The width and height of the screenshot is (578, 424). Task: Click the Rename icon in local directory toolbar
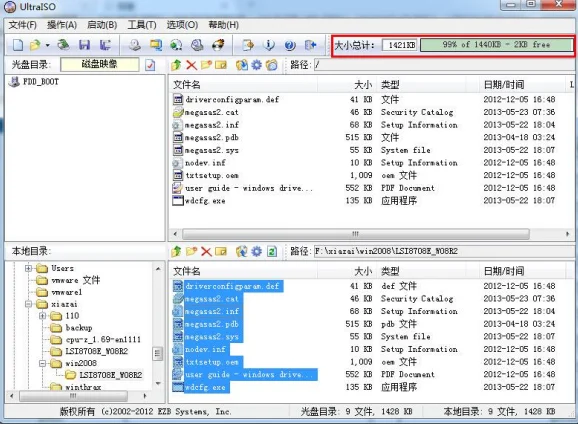(x=221, y=251)
